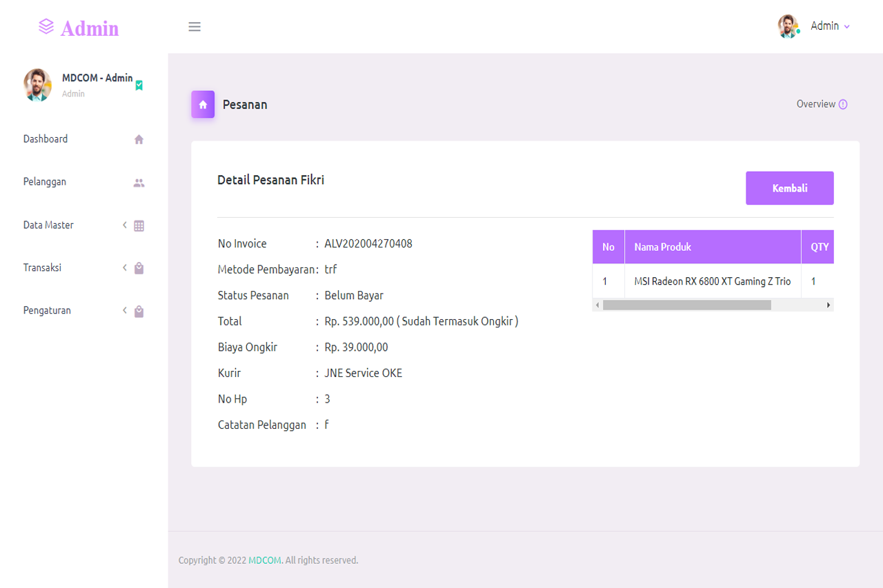The width and height of the screenshot is (883, 588).
Task: Click the purple home icon beside Pesanan
Action: 203,105
